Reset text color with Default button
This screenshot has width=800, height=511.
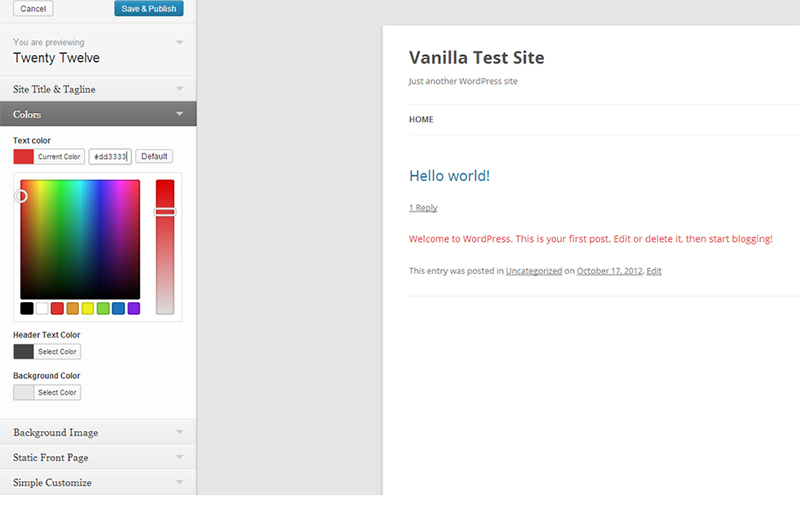[x=154, y=157]
